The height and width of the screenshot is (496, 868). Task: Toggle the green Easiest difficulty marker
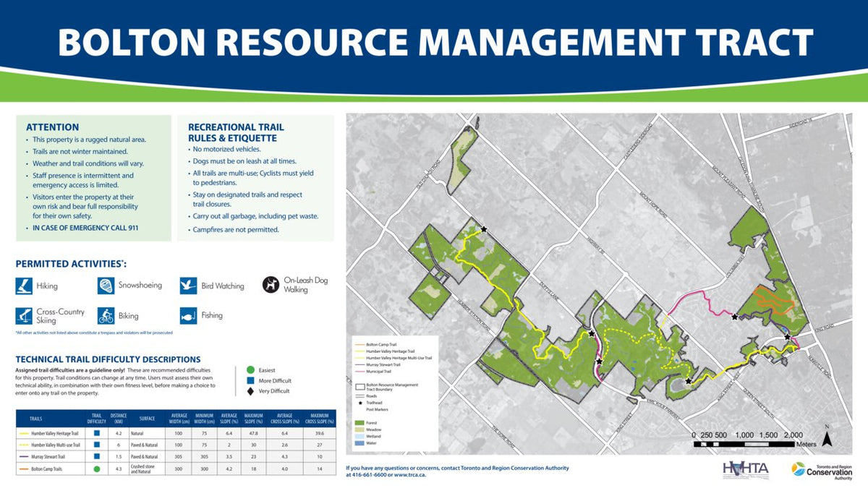(x=251, y=368)
